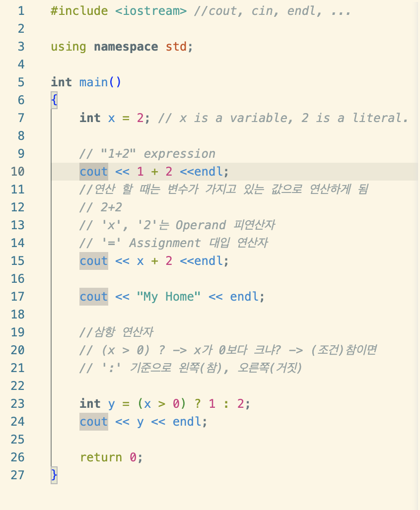Click the 'return' keyword on line 26
This screenshot has height=510, width=420.
click(101, 457)
